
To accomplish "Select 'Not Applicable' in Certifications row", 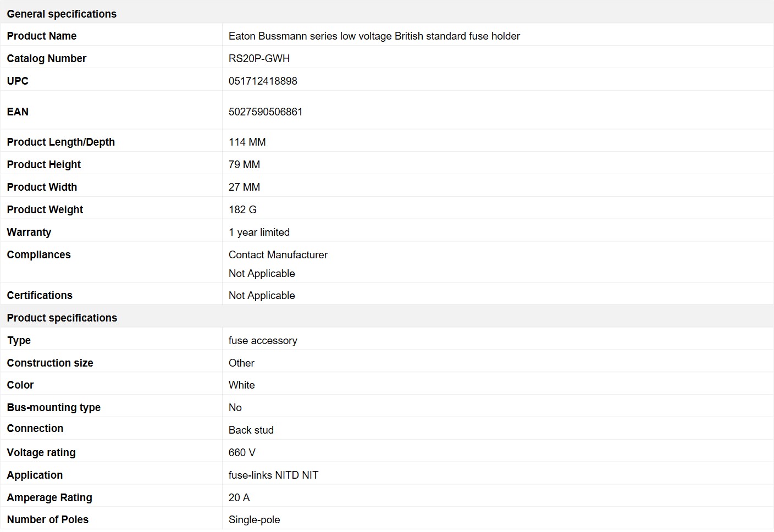I will coord(262,295).
